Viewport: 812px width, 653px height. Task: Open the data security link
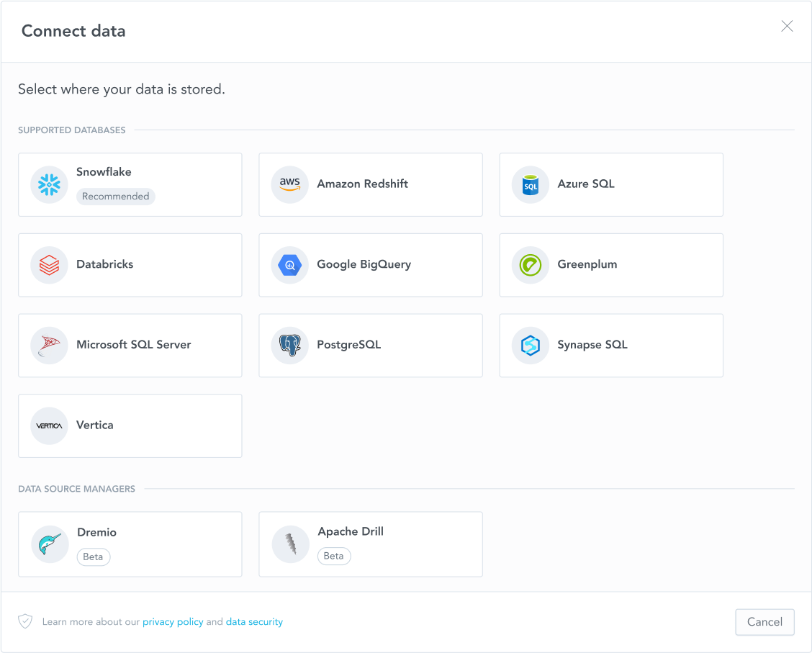click(x=254, y=622)
